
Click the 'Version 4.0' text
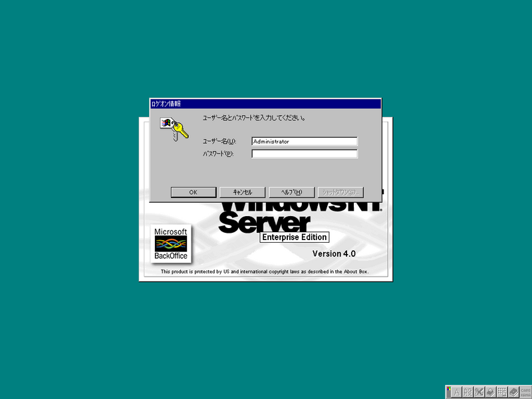334,254
